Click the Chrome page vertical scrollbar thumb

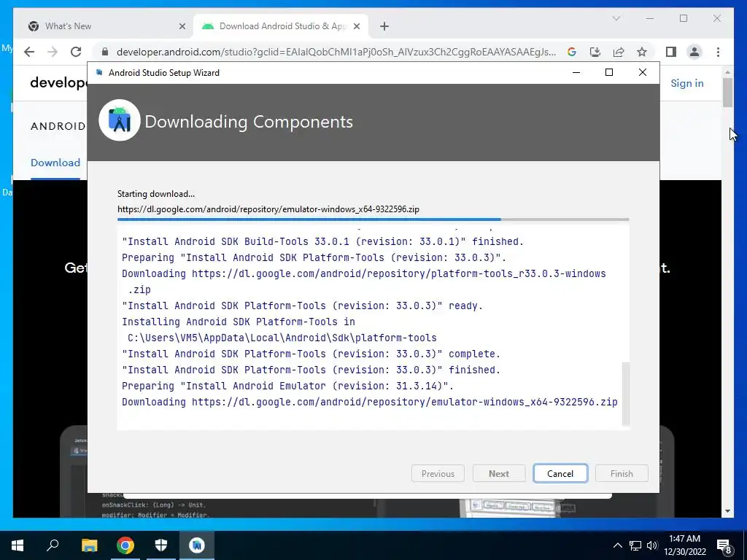tap(727, 93)
